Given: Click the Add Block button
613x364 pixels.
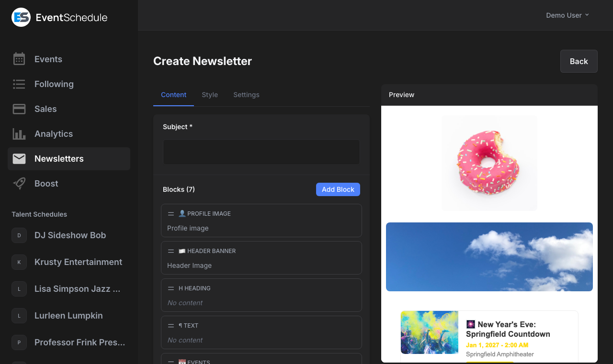Looking at the screenshot, I should (338, 189).
